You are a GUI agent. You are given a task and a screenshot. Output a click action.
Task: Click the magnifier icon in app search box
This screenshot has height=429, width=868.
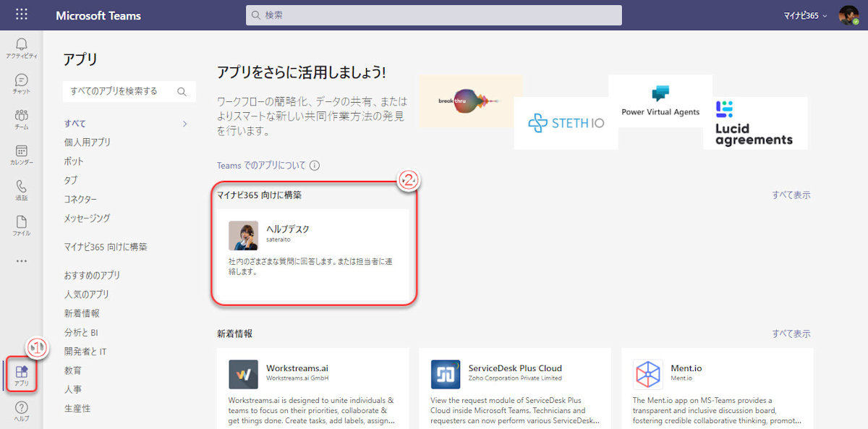click(182, 91)
